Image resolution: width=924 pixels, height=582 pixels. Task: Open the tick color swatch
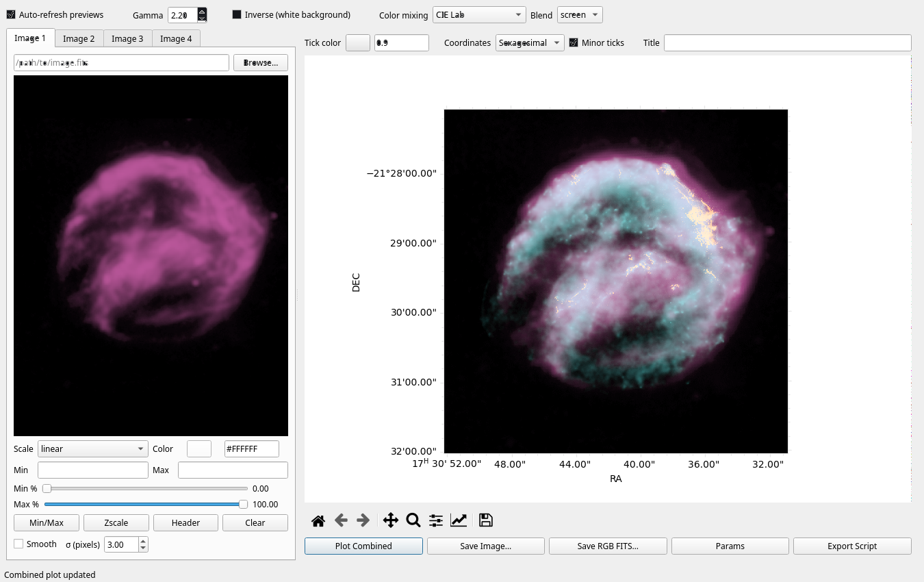[358, 42]
